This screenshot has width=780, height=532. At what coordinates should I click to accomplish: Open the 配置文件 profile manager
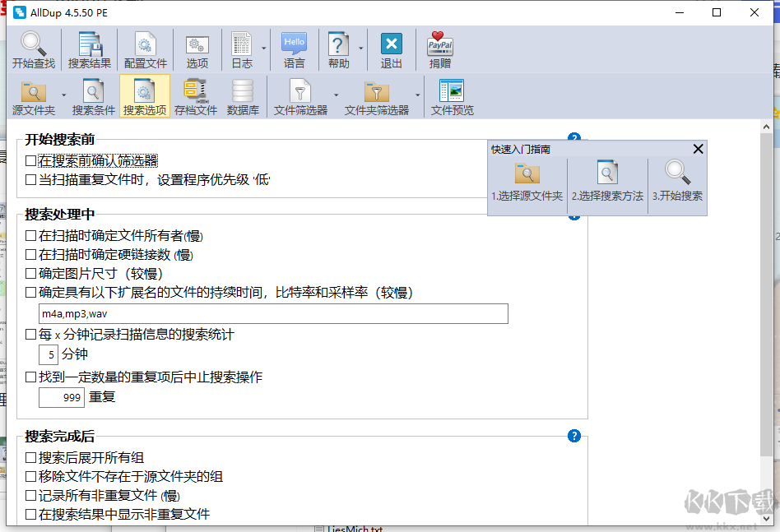click(x=145, y=49)
